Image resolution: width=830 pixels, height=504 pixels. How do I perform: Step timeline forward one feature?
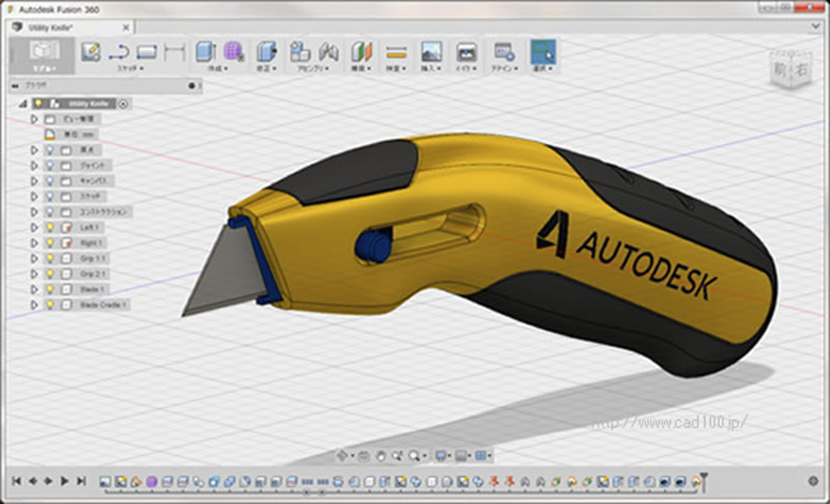tap(49, 481)
